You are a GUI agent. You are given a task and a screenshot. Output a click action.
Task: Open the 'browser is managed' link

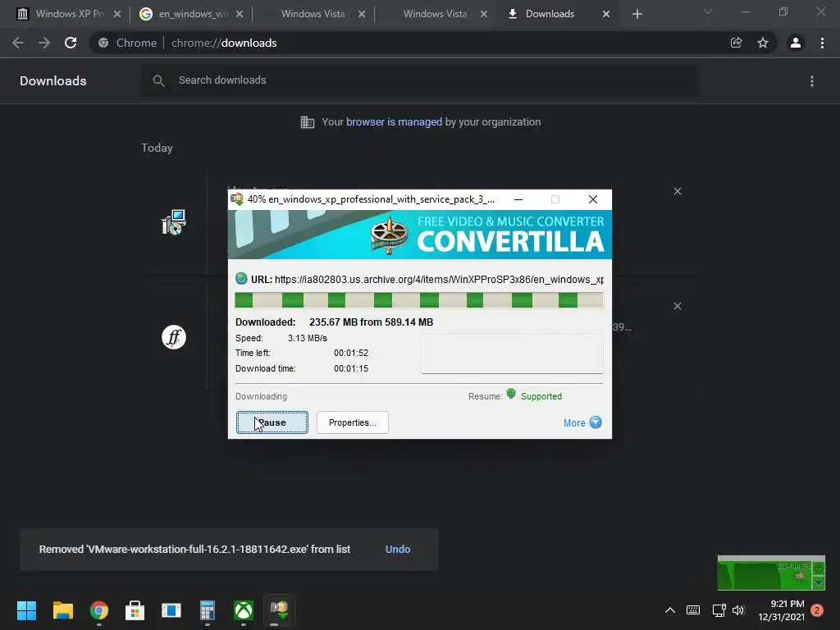[394, 121]
